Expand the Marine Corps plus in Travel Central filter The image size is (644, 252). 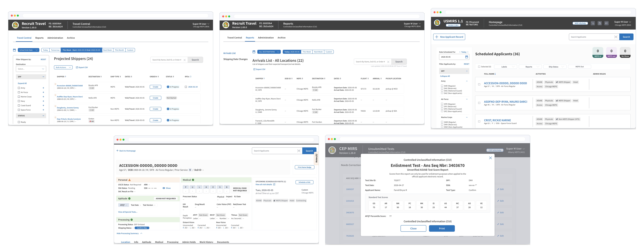point(43,97)
